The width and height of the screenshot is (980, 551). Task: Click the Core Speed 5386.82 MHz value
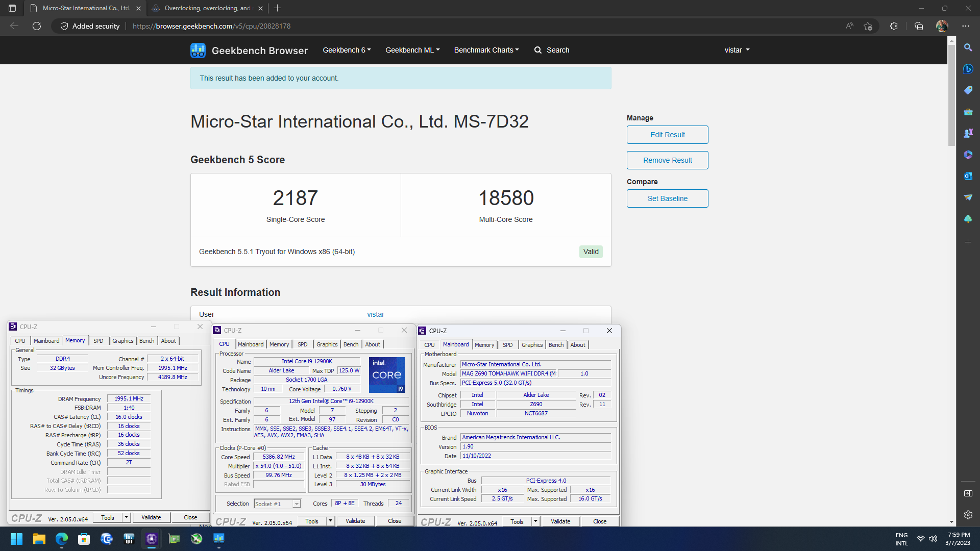pos(279,457)
